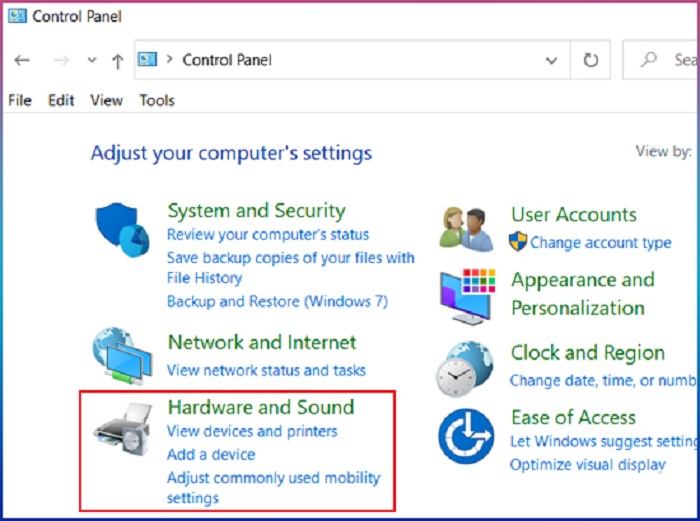Click View devices and printers
Image resolution: width=700 pixels, height=521 pixels.
point(252,431)
